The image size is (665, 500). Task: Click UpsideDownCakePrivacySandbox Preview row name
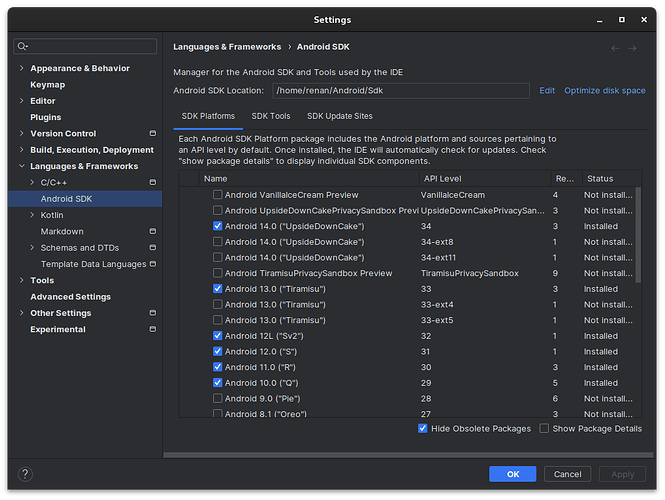tap(321, 210)
